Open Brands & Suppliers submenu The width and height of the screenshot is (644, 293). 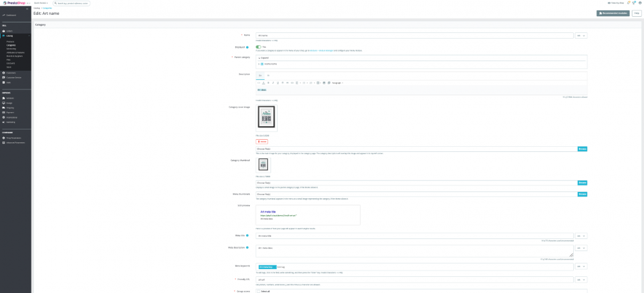[14, 56]
